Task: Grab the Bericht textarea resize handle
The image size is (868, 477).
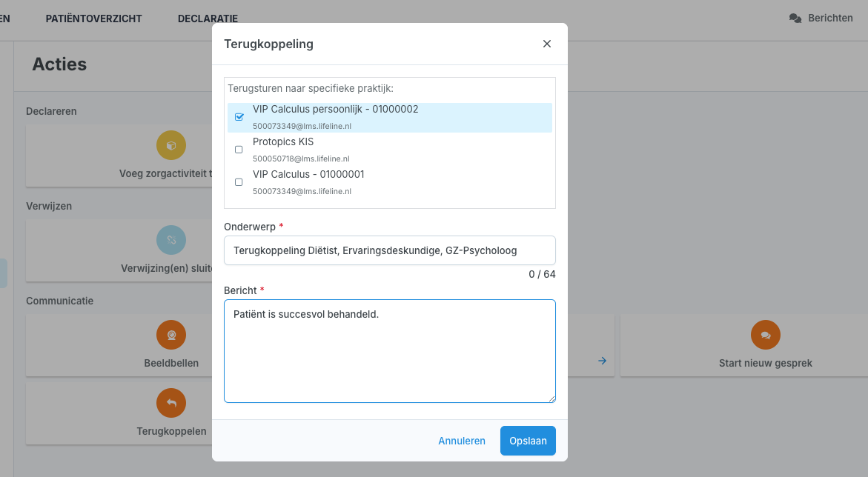Action: tap(551, 398)
